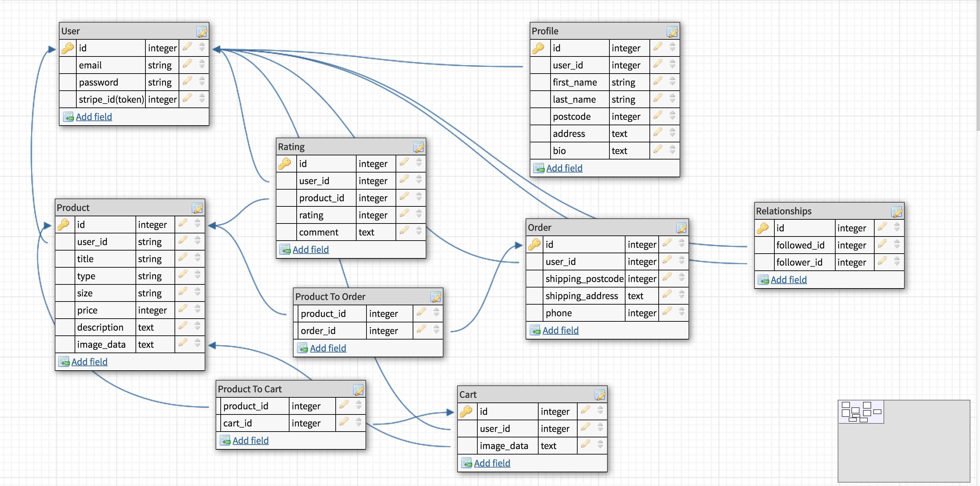Click reorder arrows for Rating comment field
Image resolution: width=980 pixels, height=486 pixels.
tap(418, 231)
